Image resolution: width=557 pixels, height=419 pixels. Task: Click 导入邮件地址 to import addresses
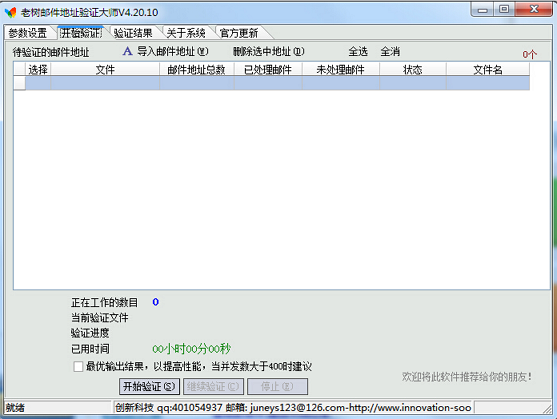(173, 51)
